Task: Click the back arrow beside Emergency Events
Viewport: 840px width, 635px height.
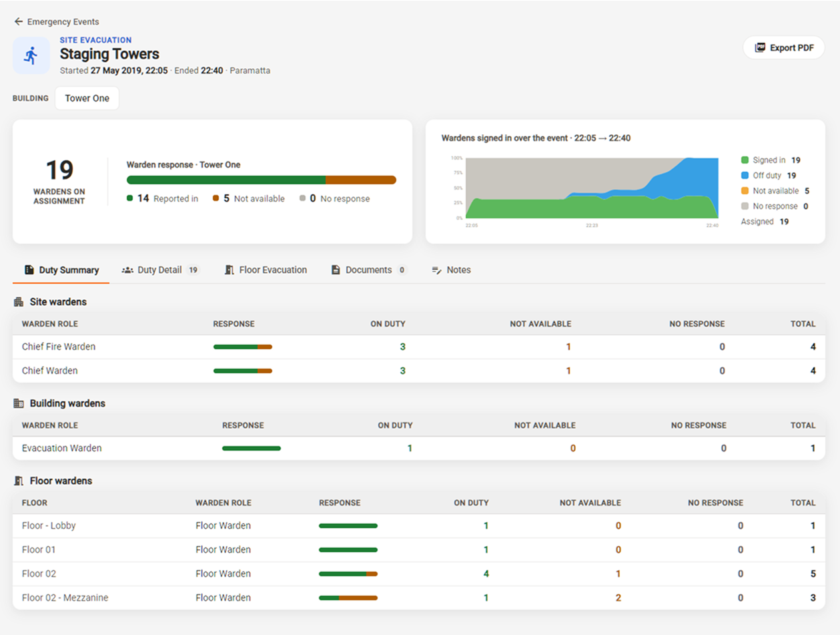Action: (19, 22)
